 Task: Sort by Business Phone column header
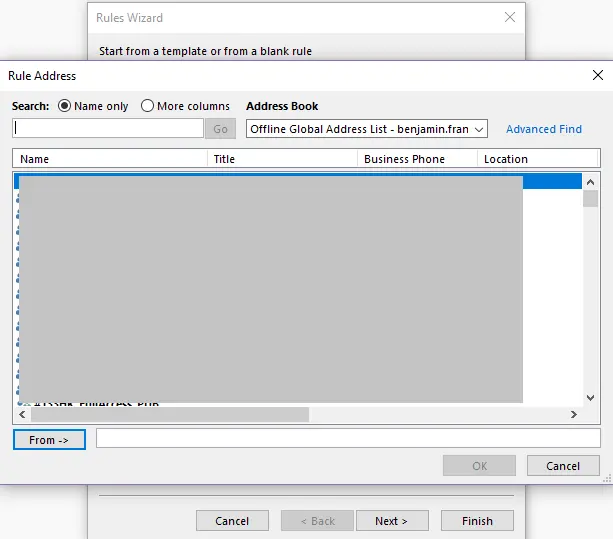pos(418,159)
